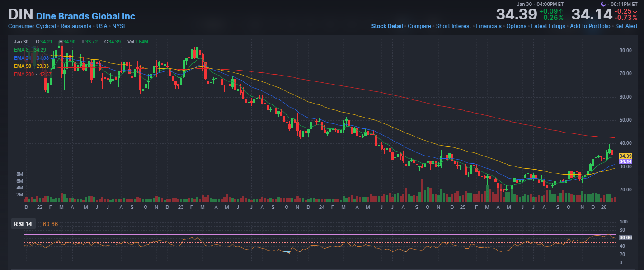644x270 pixels.
Task: Open Latest Filings
Action: tap(548, 26)
